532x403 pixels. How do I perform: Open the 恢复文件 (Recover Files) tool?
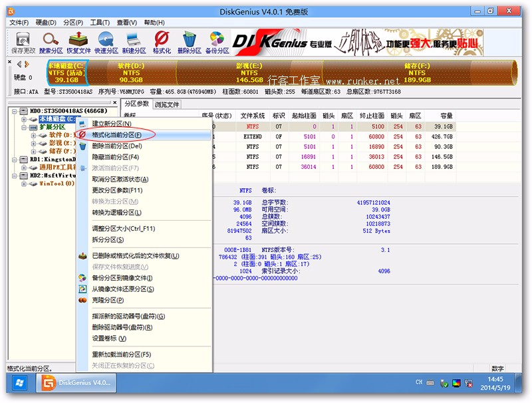pos(78,43)
